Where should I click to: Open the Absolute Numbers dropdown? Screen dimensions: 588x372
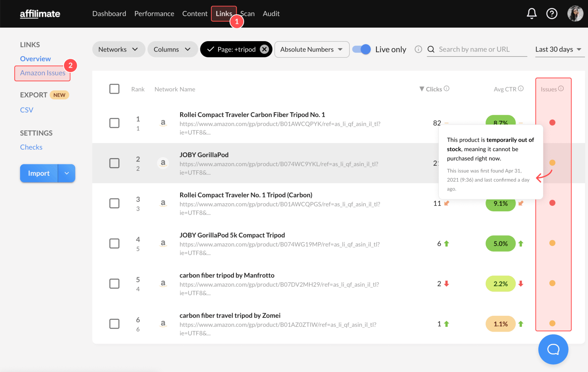[x=312, y=49]
